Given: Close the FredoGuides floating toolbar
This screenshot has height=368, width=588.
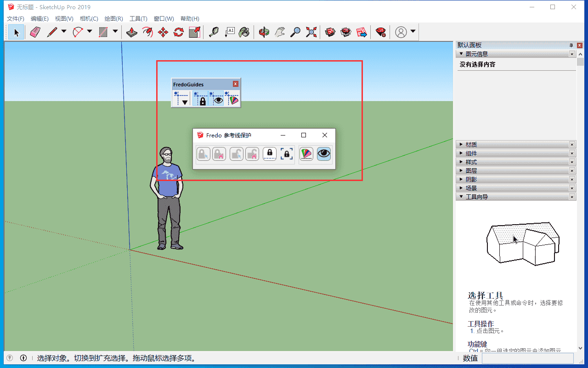Looking at the screenshot, I should point(236,84).
